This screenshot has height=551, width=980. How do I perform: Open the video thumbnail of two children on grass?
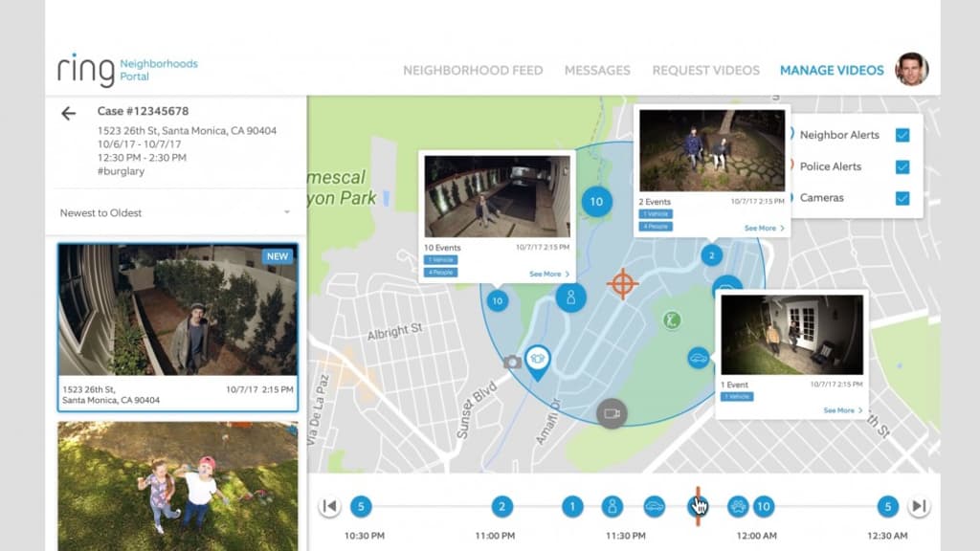click(x=177, y=486)
